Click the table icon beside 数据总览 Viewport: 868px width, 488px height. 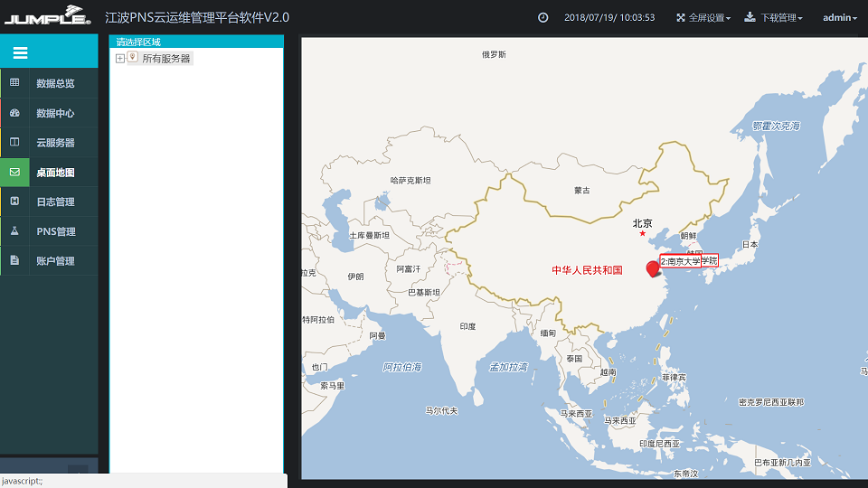[x=14, y=83]
